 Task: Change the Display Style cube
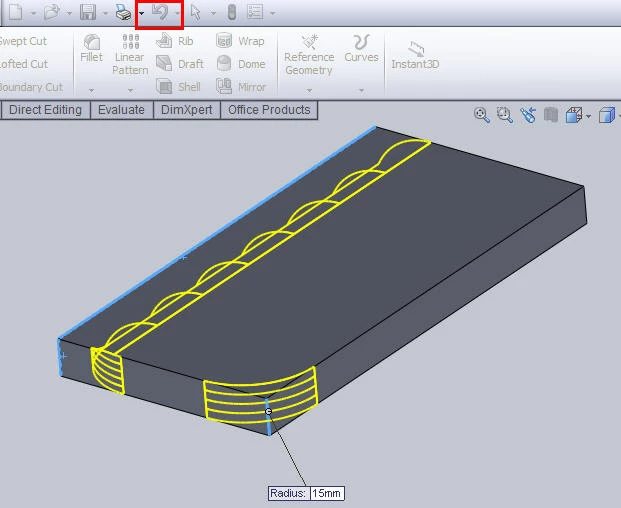click(x=606, y=115)
